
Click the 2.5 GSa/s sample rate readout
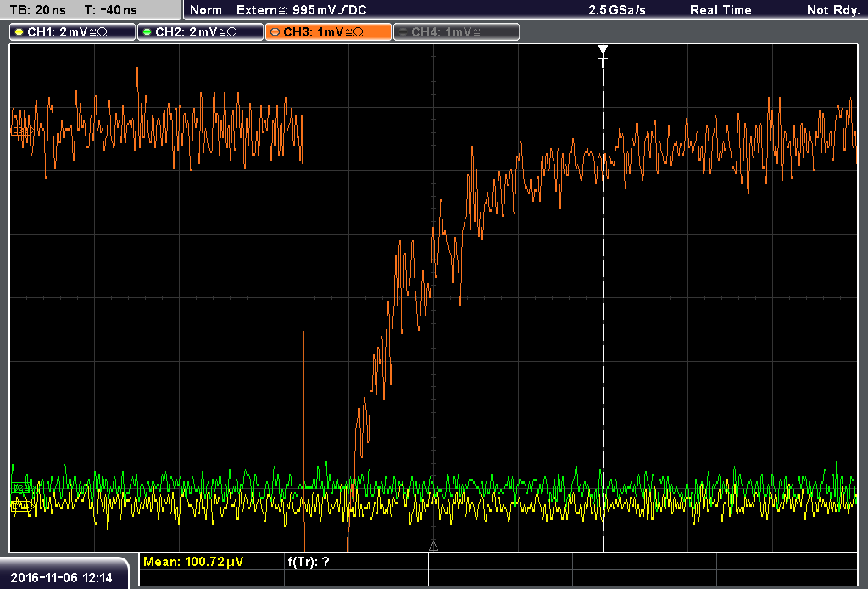coord(617,10)
